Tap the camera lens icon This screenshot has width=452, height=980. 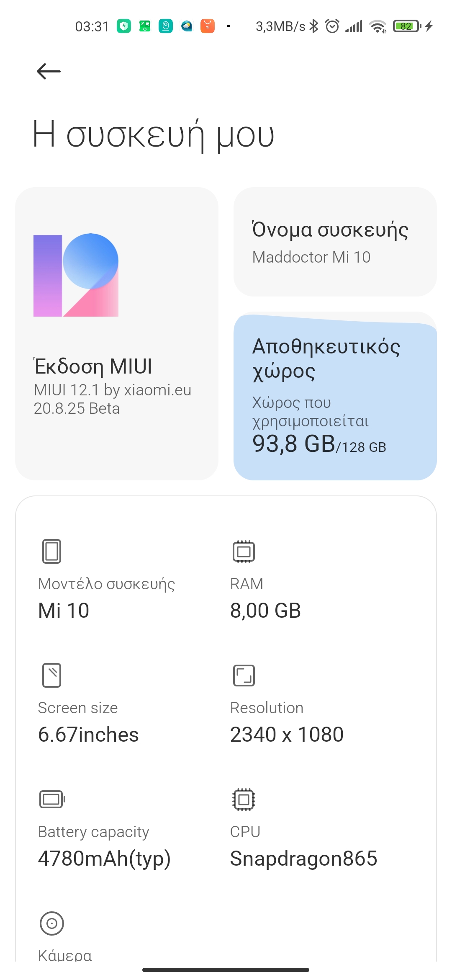click(x=51, y=923)
